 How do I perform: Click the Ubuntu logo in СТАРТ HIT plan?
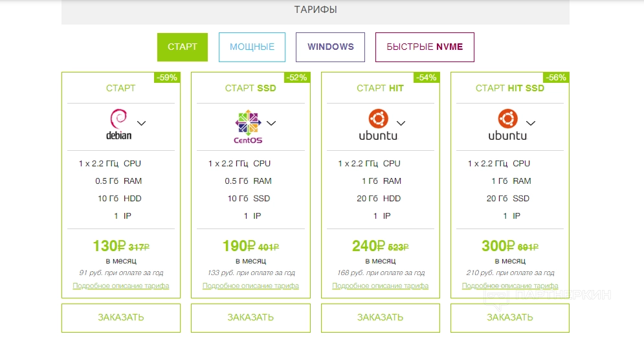click(x=378, y=125)
